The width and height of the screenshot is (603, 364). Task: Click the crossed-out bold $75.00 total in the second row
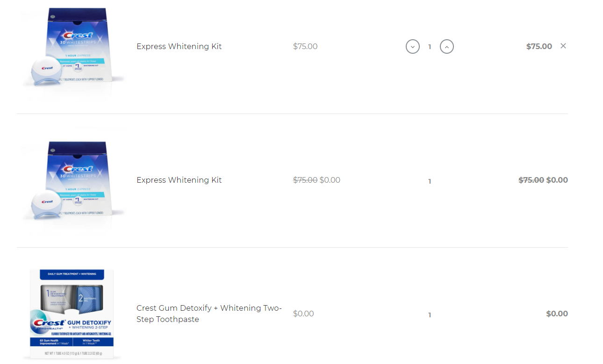[x=531, y=180]
